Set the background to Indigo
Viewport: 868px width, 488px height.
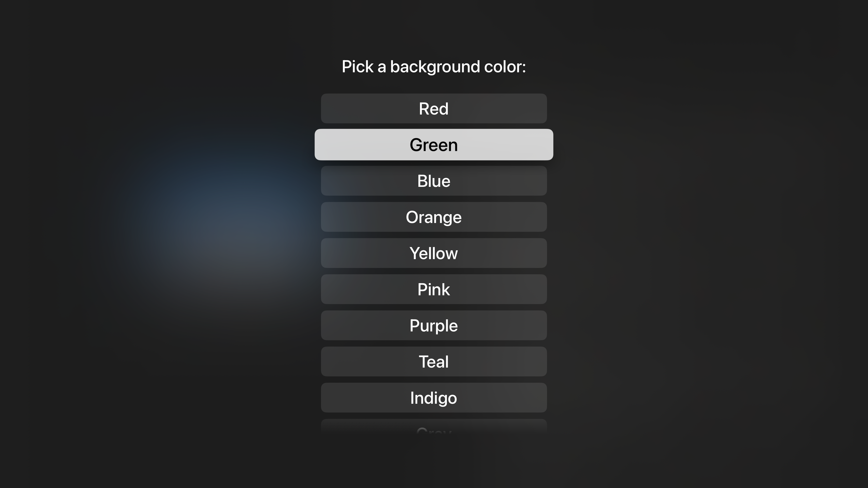[x=434, y=398]
